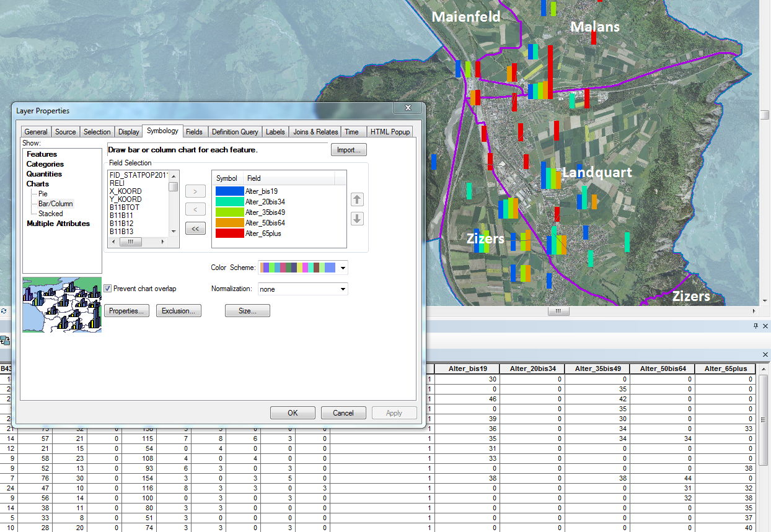Image resolution: width=771 pixels, height=532 pixels.
Task: Move selected field down with arrow
Action: tap(357, 219)
